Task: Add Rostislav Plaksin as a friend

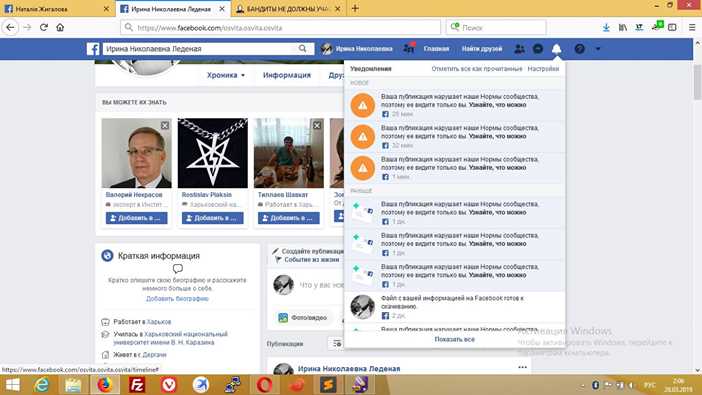Action: pos(213,218)
